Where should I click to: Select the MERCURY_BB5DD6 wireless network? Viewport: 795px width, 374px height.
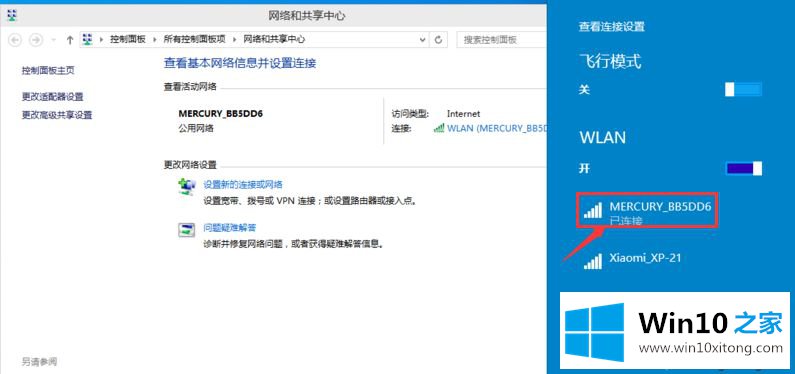tap(647, 210)
